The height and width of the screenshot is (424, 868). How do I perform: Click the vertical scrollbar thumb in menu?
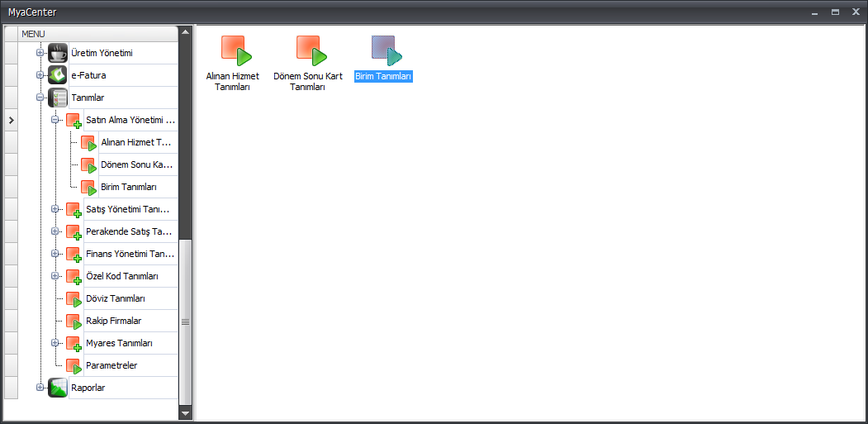(186, 322)
